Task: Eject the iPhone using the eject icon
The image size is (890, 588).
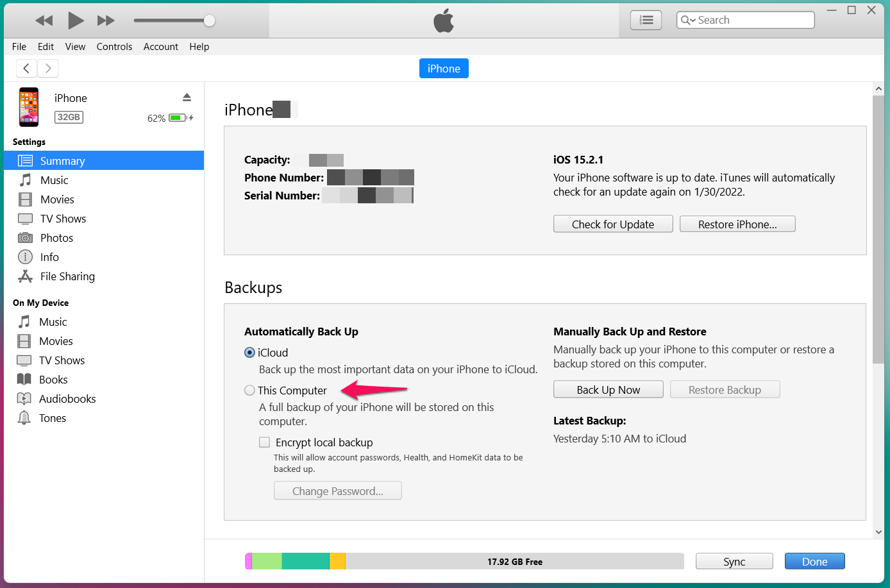Action: click(187, 97)
